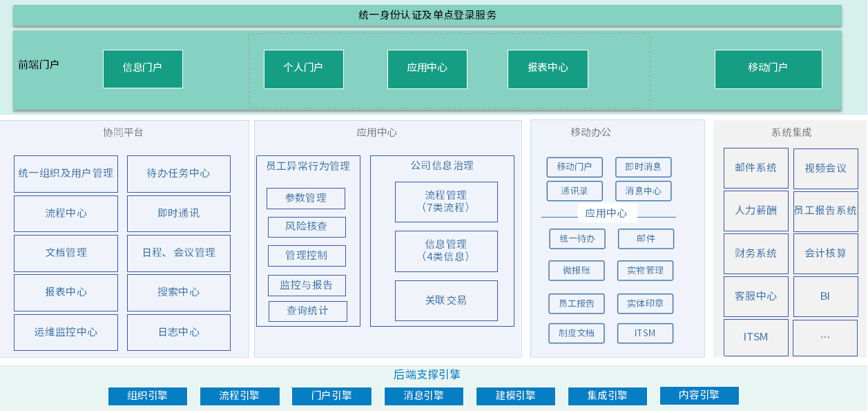Open 员工报告系统 in 系统集成
The width and height of the screenshot is (868, 413).
tap(826, 211)
